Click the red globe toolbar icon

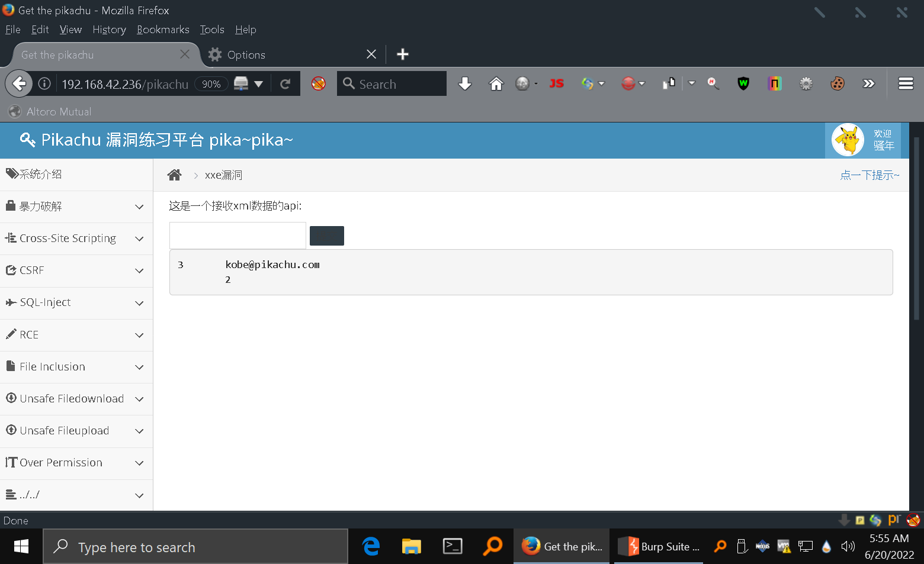pyautogui.click(x=628, y=84)
